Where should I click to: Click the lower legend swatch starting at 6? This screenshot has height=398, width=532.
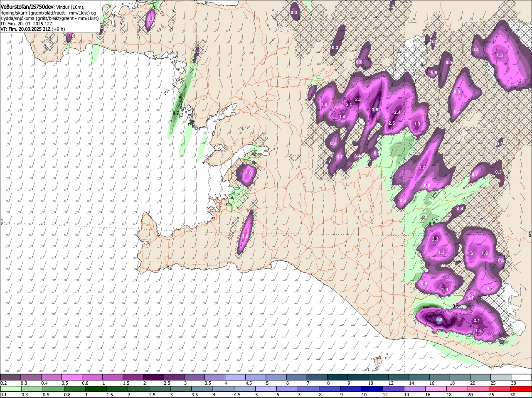pos(287,389)
